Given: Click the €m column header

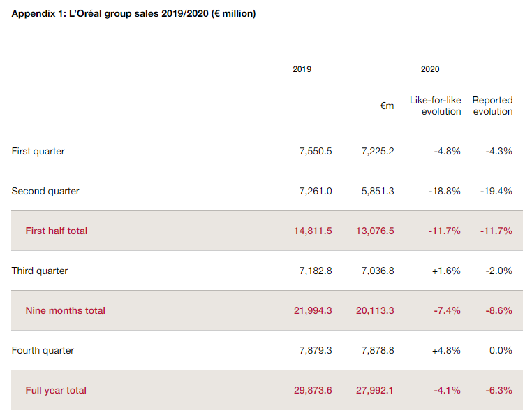Looking at the screenshot, I should (387, 106).
